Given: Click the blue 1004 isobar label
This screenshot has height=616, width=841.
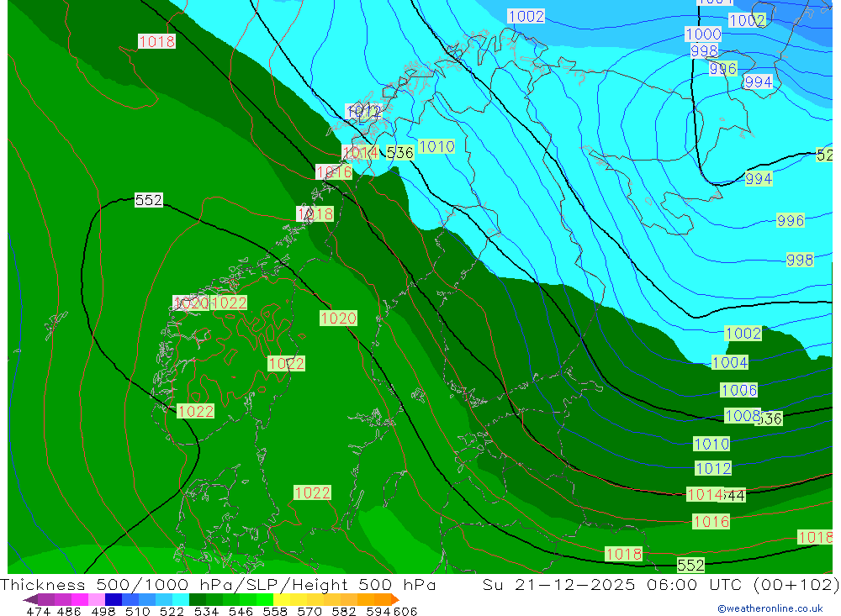Looking at the screenshot, I should [x=729, y=362].
